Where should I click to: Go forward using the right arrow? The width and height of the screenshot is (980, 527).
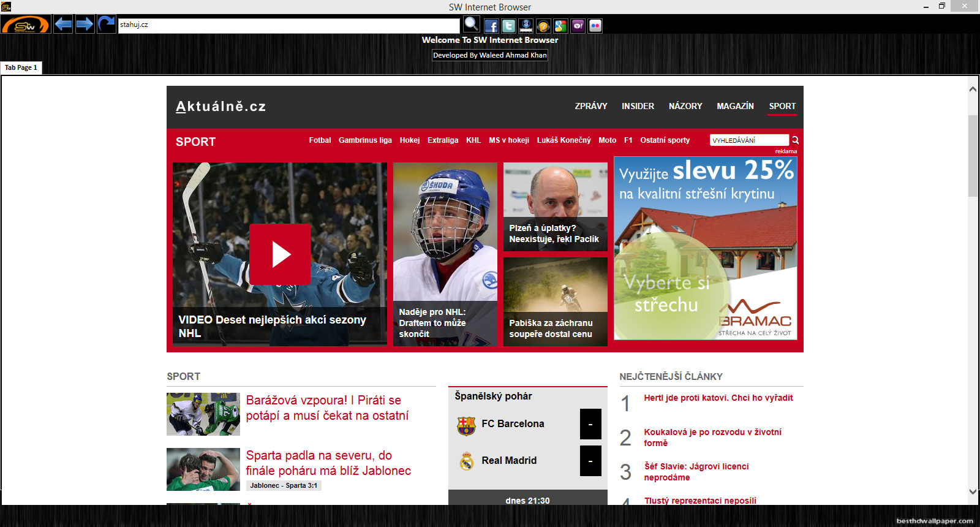(x=85, y=25)
